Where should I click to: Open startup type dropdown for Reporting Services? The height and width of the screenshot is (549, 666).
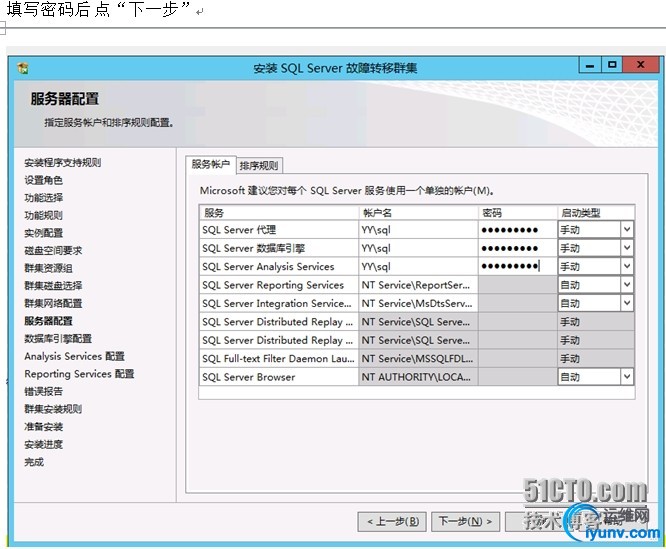coord(627,284)
